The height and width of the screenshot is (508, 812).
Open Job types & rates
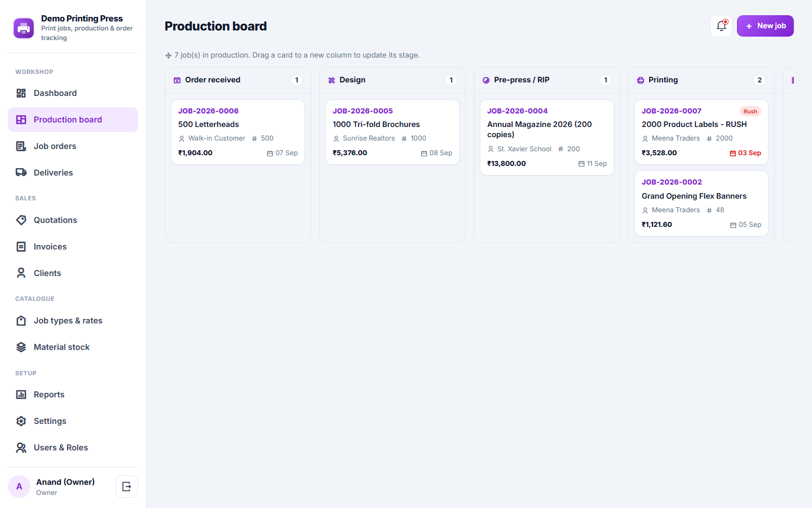[73, 321]
